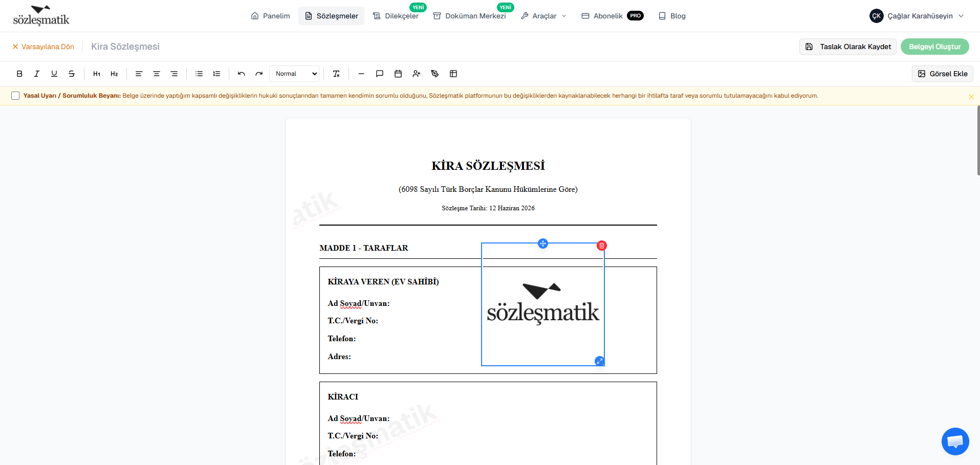This screenshot has height=465, width=980.
Task: Expand the Araçlar menu
Action: 543,16
